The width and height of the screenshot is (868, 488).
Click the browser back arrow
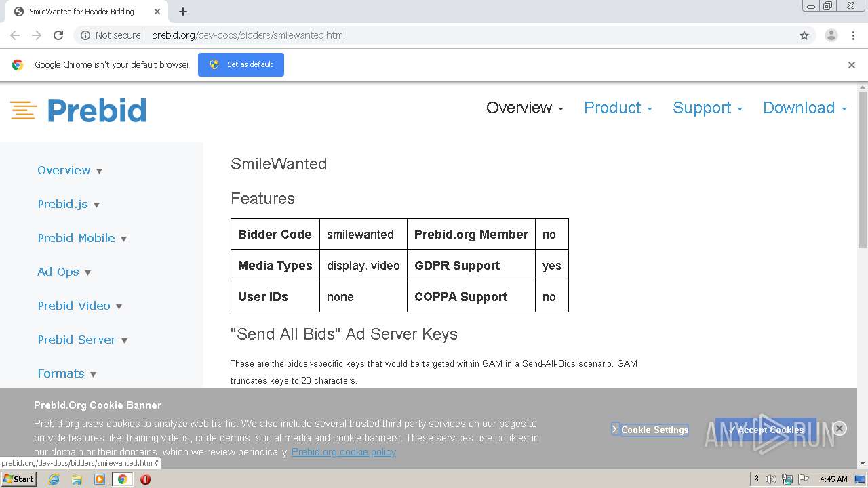[15, 35]
